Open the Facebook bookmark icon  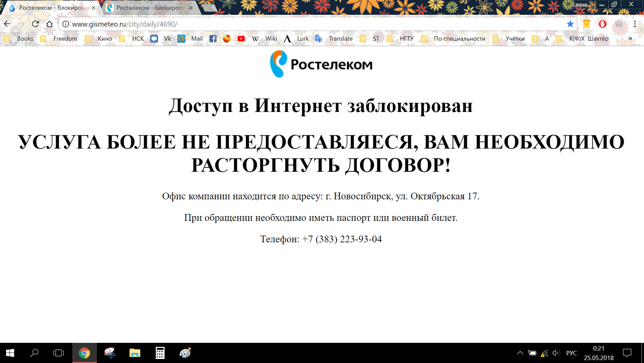[213, 39]
